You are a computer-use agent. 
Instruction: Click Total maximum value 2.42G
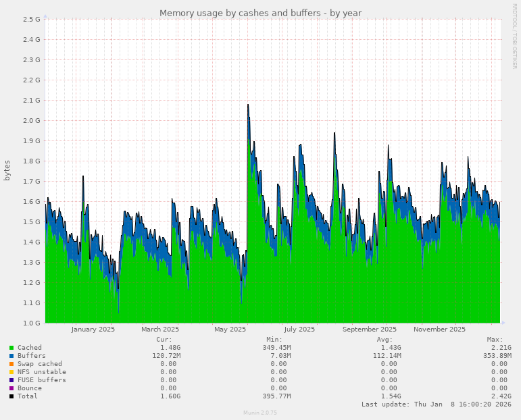tap(501, 396)
